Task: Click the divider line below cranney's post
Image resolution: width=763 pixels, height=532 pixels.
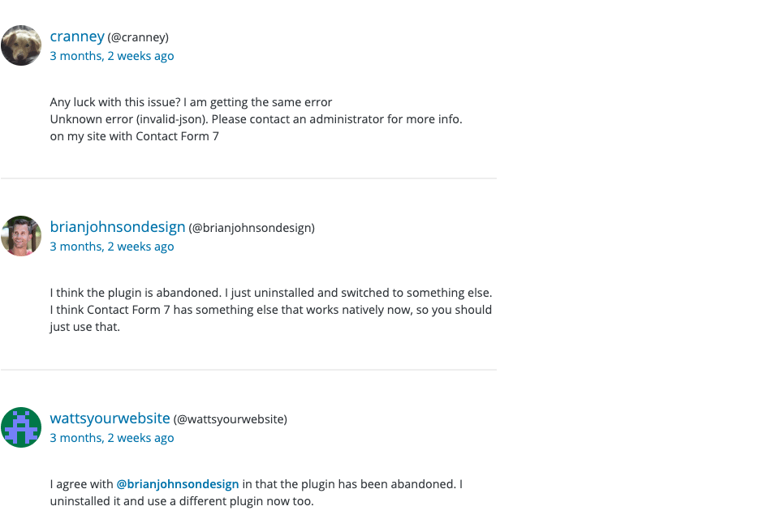Action: [248, 178]
